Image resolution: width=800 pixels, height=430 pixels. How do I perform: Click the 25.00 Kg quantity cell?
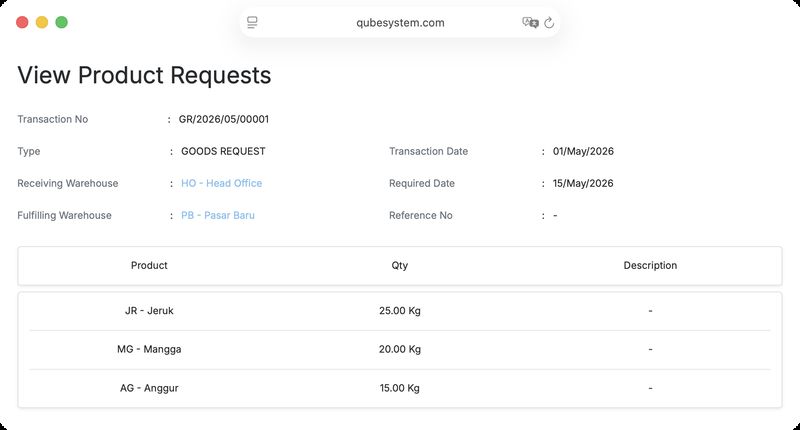399,311
